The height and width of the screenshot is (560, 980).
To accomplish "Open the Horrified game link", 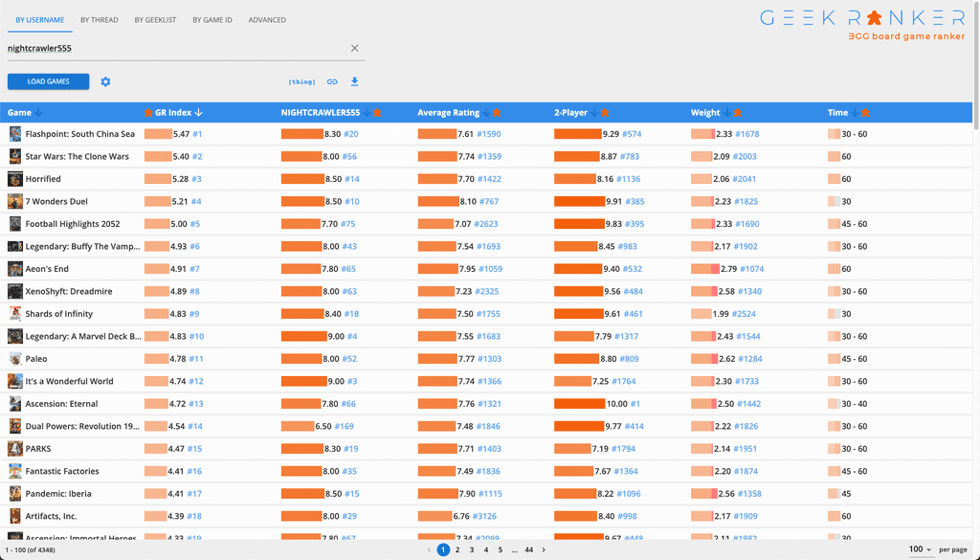I will point(43,179).
